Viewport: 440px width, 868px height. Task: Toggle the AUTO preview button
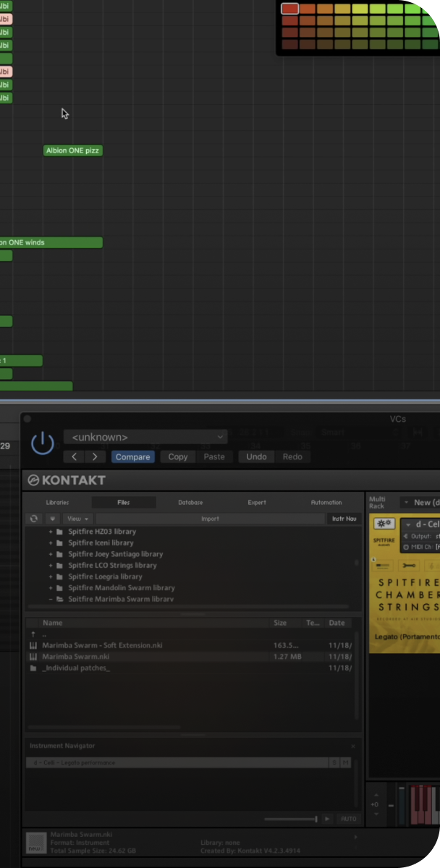coord(348,819)
